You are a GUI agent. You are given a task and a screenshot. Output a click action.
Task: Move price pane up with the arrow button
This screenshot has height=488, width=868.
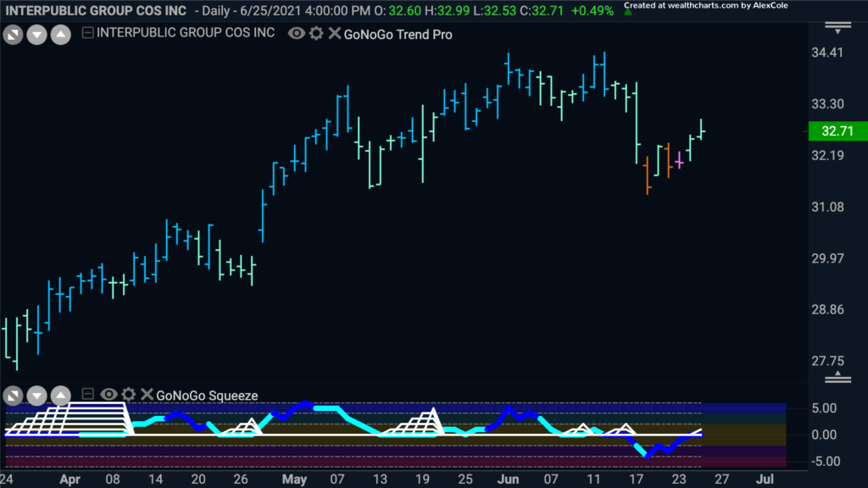[61, 35]
